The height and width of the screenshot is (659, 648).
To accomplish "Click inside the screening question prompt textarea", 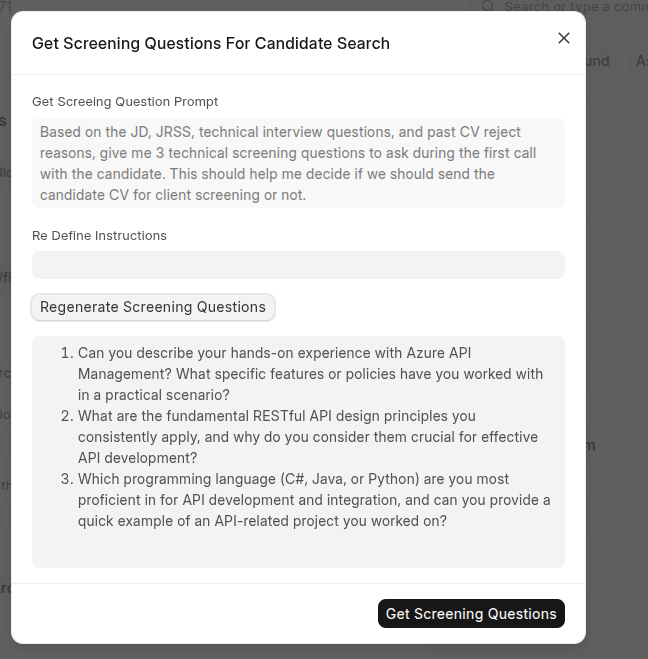I will tap(298, 163).
